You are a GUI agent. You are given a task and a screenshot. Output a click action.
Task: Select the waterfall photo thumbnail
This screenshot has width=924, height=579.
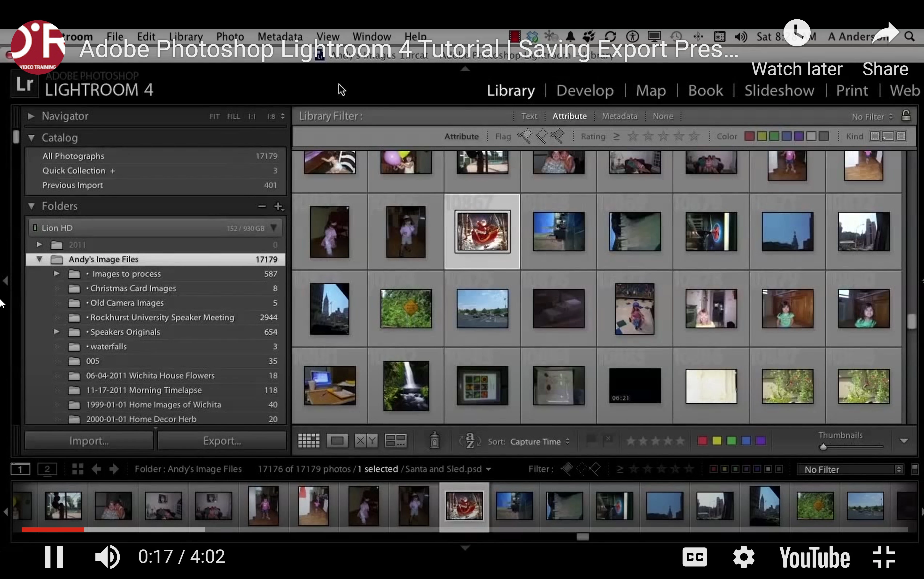click(x=406, y=386)
